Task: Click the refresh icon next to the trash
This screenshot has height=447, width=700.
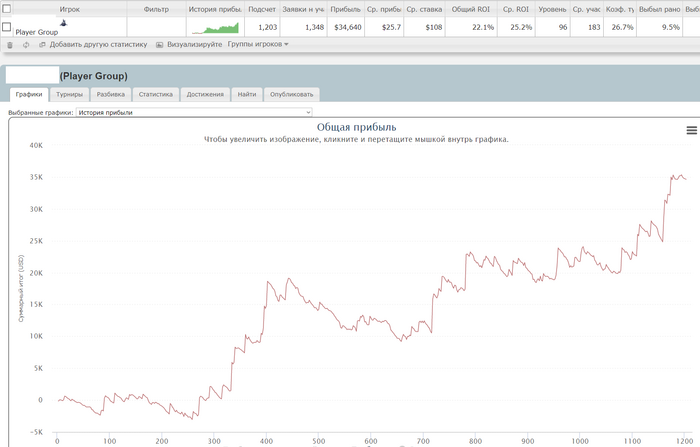Action: (26, 45)
